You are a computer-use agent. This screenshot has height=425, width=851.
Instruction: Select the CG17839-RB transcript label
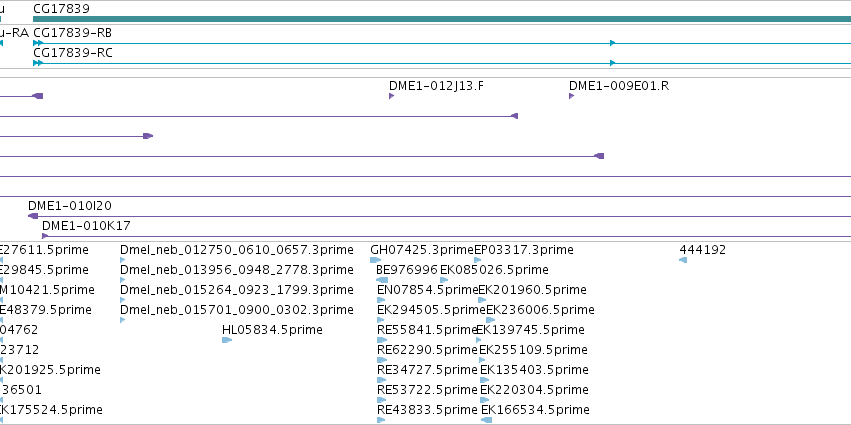point(73,33)
